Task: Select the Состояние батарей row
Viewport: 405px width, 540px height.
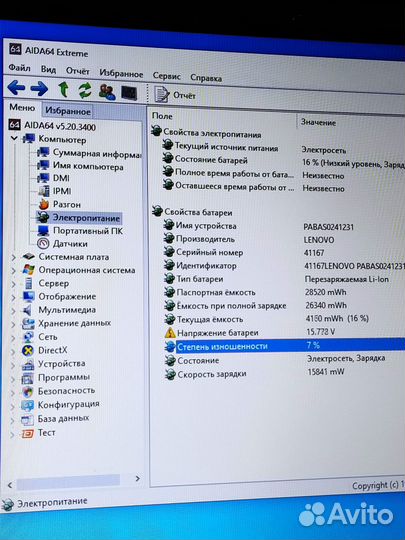Action: click(282, 161)
